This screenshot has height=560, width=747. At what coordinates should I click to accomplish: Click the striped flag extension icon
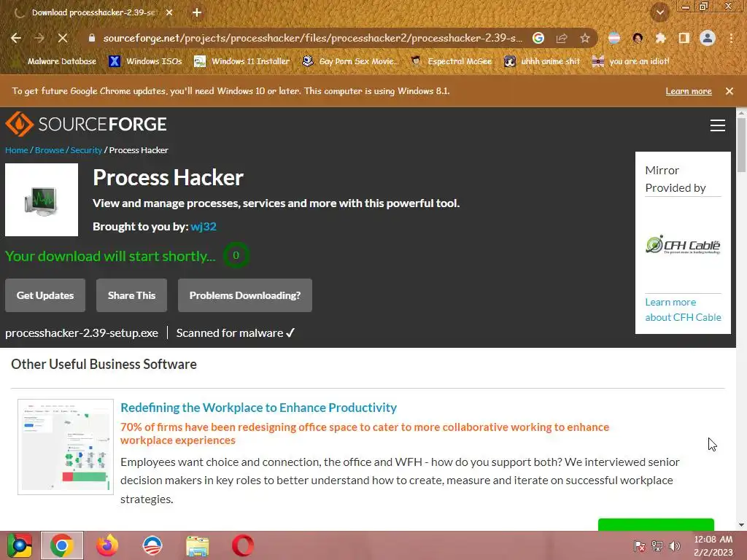(614, 38)
